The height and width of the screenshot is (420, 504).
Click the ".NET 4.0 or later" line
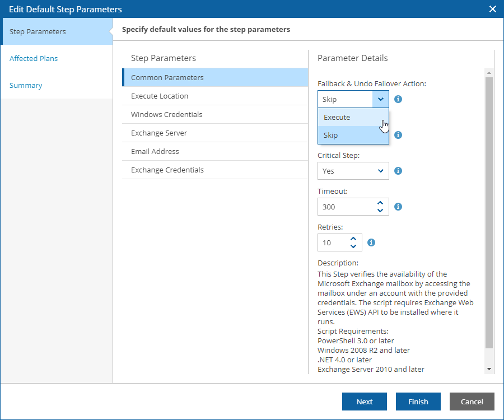pyautogui.click(x=344, y=360)
